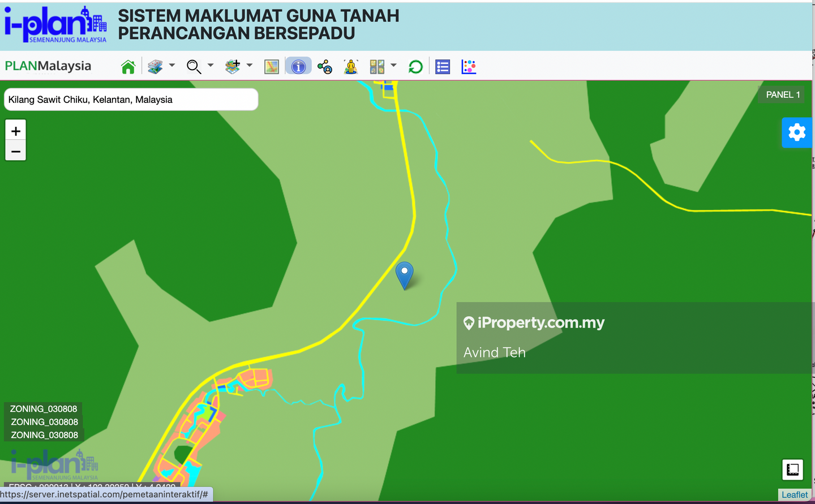815x504 pixels.
Task: Activate the street view person icon
Action: click(351, 67)
